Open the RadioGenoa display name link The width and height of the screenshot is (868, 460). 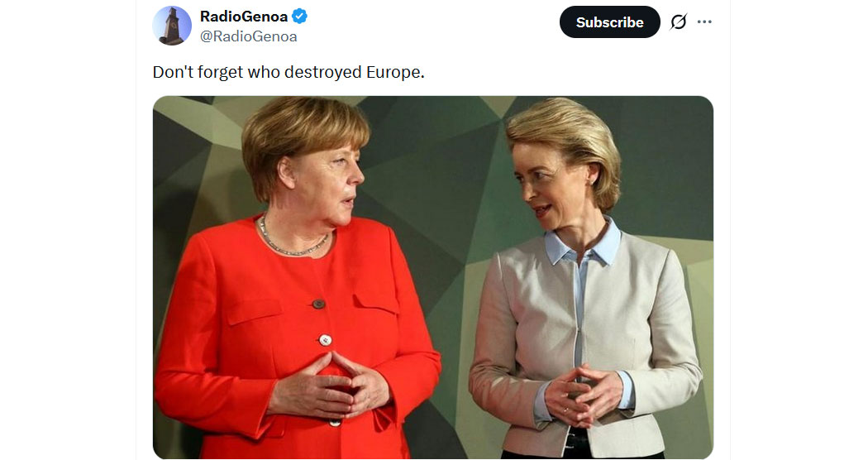coord(244,17)
